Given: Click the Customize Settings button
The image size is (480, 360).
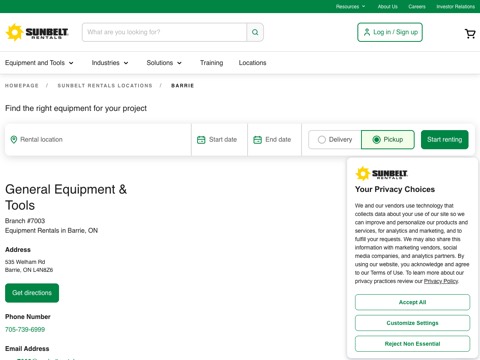Looking at the screenshot, I should pos(412,323).
